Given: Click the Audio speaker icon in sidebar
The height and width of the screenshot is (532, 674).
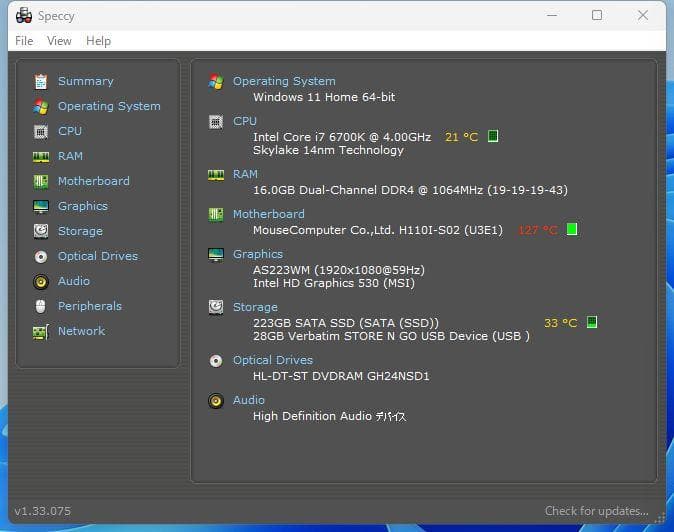Looking at the screenshot, I should click(41, 281).
